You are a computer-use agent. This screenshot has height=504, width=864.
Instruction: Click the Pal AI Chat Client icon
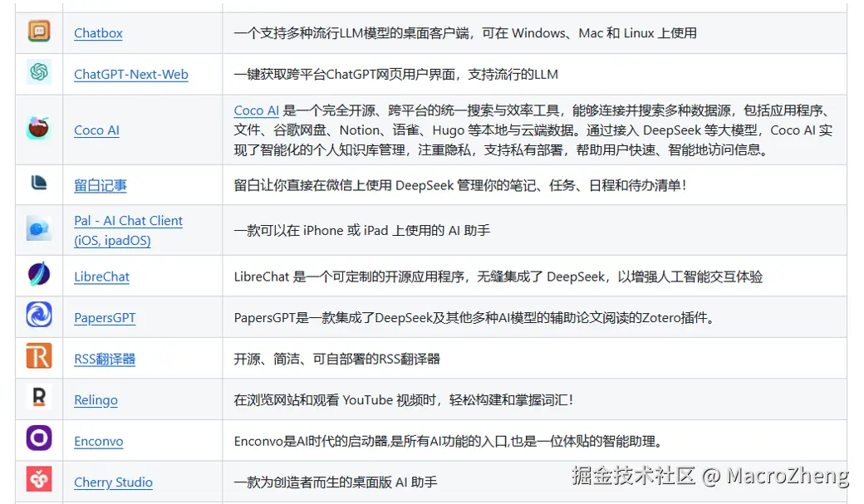38,228
